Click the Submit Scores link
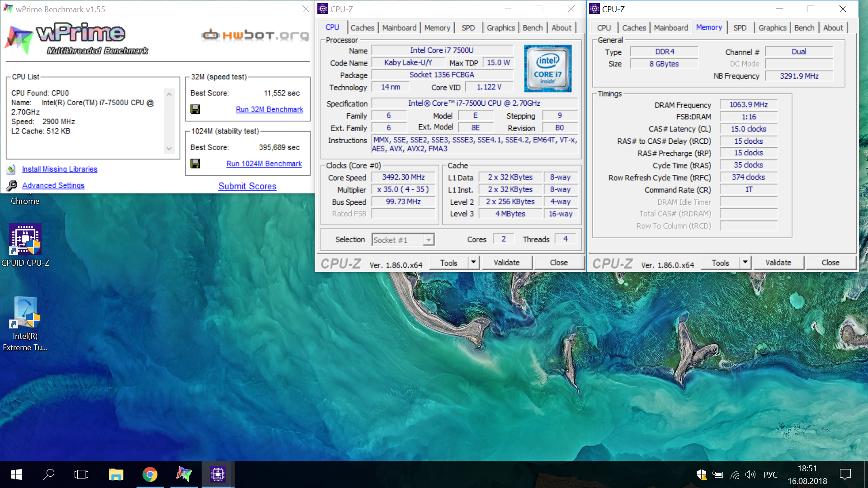 pyautogui.click(x=247, y=186)
